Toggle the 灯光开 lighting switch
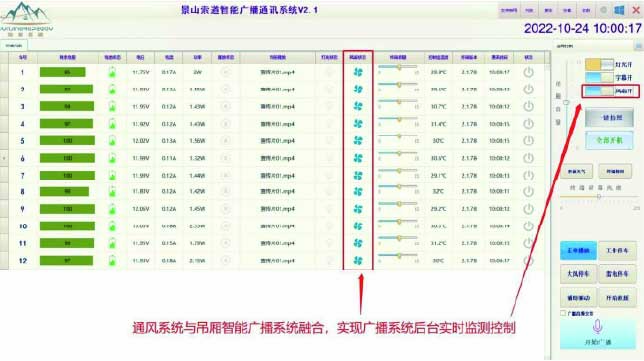This screenshot has width=644, height=361. pyautogui.click(x=599, y=64)
